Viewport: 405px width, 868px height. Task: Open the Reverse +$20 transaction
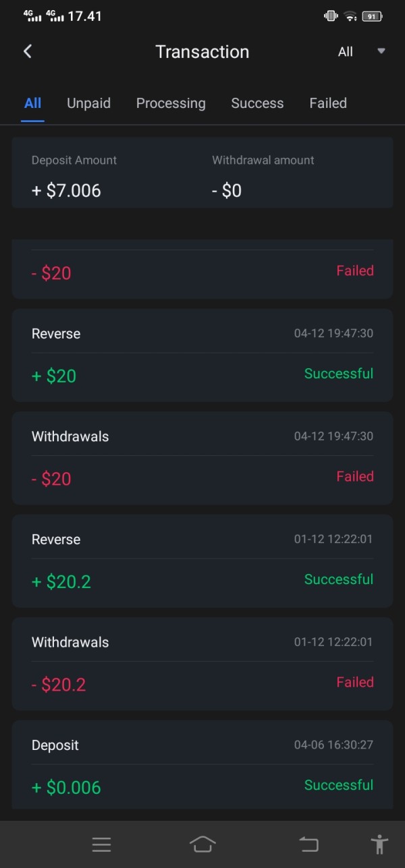pyautogui.click(x=202, y=355)
